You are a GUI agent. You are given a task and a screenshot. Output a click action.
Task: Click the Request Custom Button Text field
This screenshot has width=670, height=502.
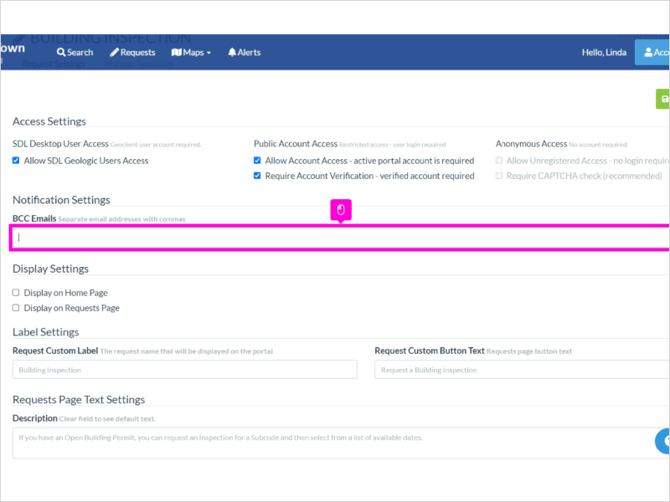tap(522, 370)
